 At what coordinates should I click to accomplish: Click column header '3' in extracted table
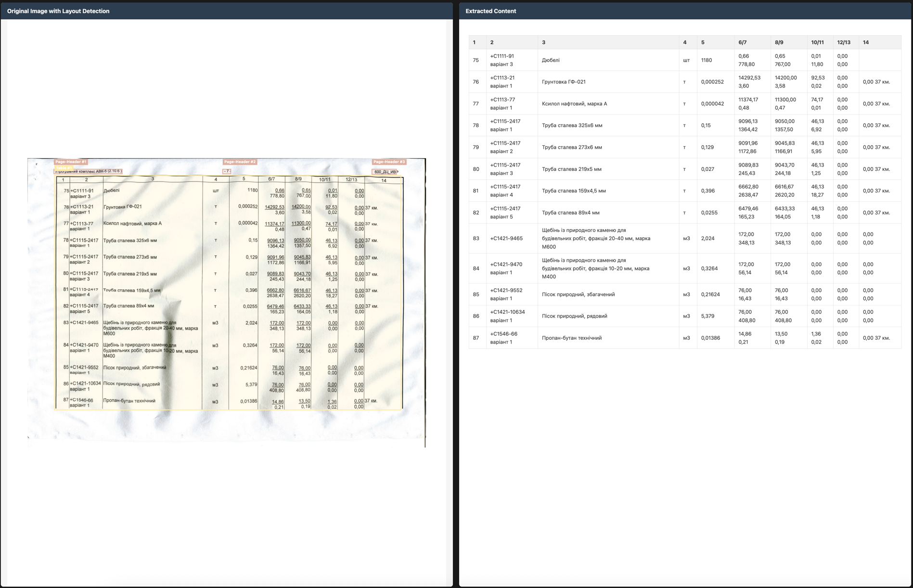pos(543,42)
